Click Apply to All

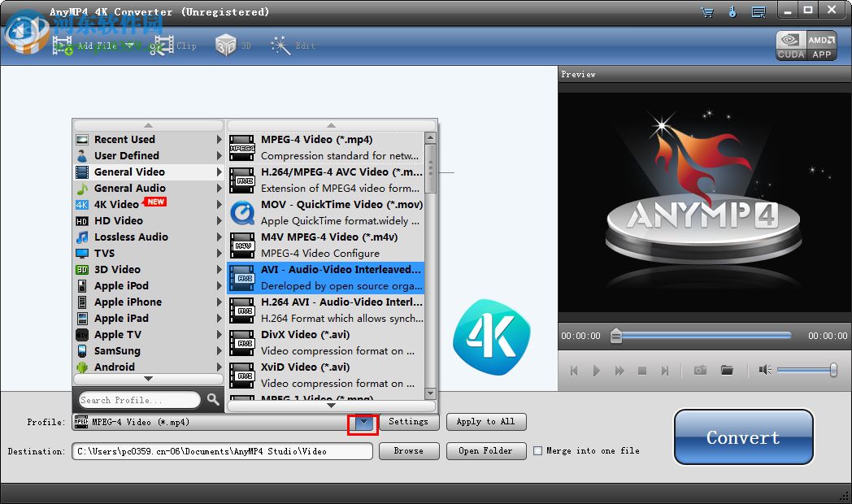click(485, 421)
